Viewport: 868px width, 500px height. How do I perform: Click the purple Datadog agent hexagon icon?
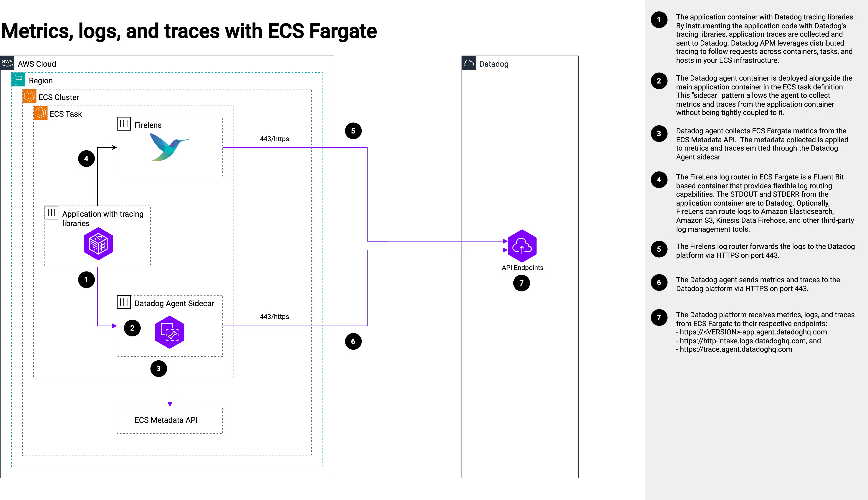tap(169, 332)
